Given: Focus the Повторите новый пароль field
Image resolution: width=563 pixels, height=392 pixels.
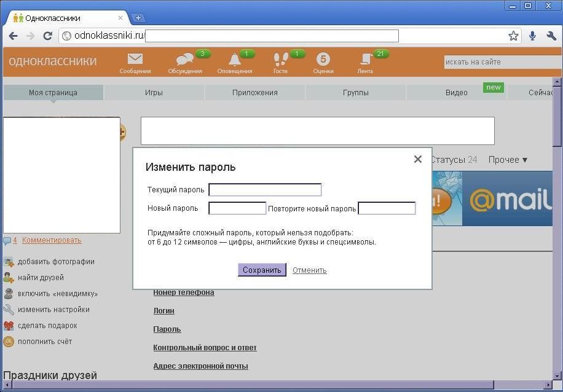Looking at the screenshot, I should click(x=387, y=208).
